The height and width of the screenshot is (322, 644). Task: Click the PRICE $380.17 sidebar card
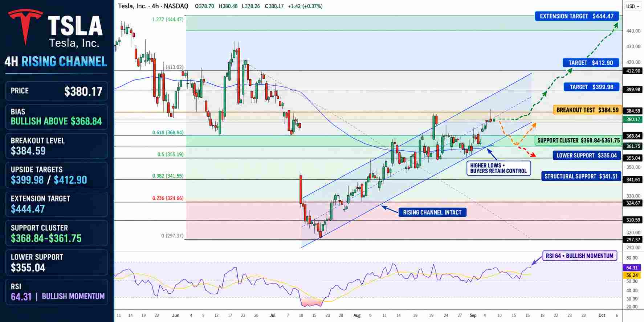tap(57, 91)
